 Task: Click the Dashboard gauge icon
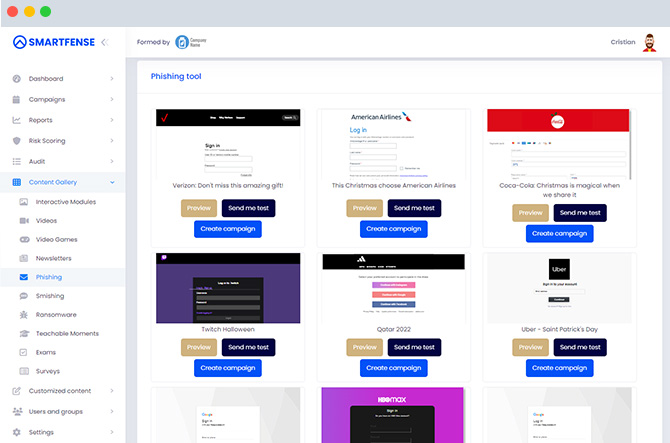click(17, 79)
